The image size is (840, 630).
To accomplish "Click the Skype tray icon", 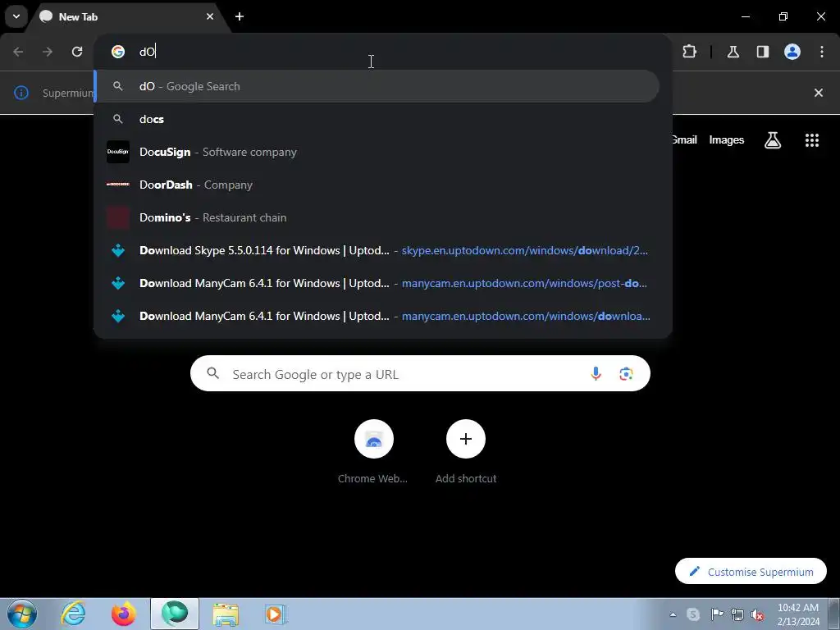I will pyautogui.click(x=693, y=614).
